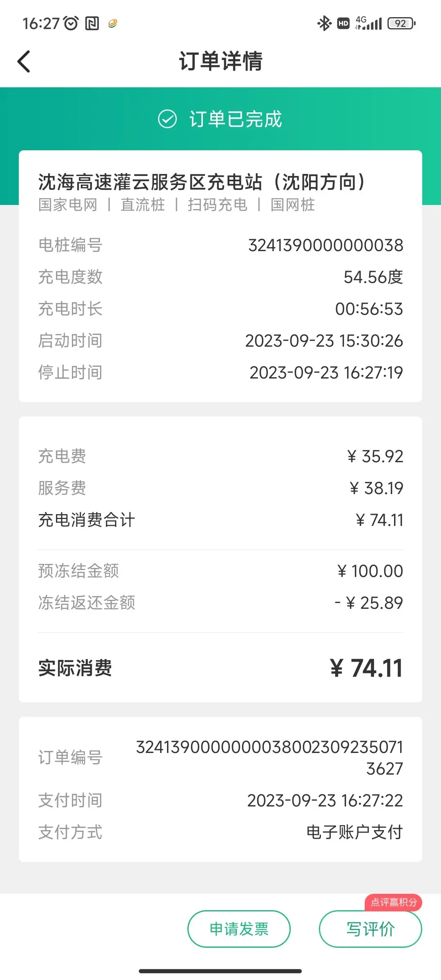Tap the order completed checkmark icon
Screen dimensions: 441x980
point(167,119)
